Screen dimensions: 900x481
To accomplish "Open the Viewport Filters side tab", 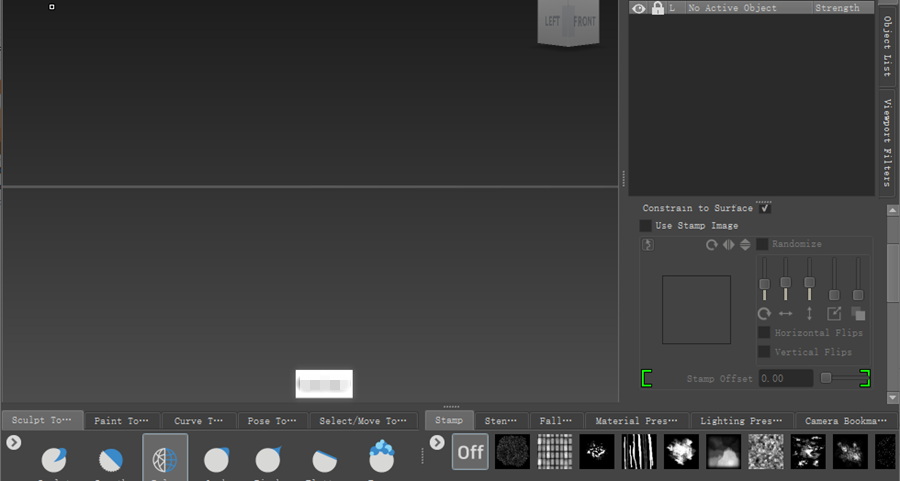I will (x=887, y=142).
